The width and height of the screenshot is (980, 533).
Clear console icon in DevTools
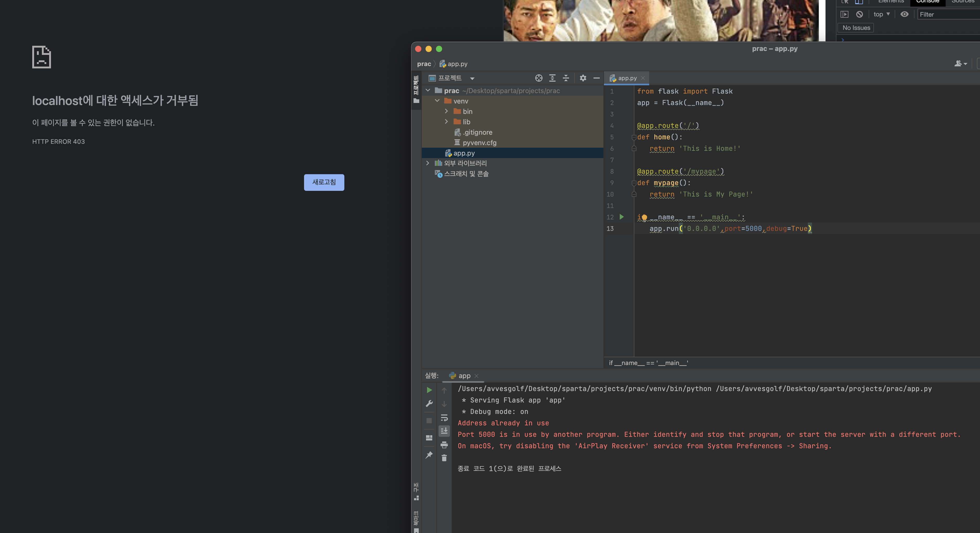coord(859,14)
